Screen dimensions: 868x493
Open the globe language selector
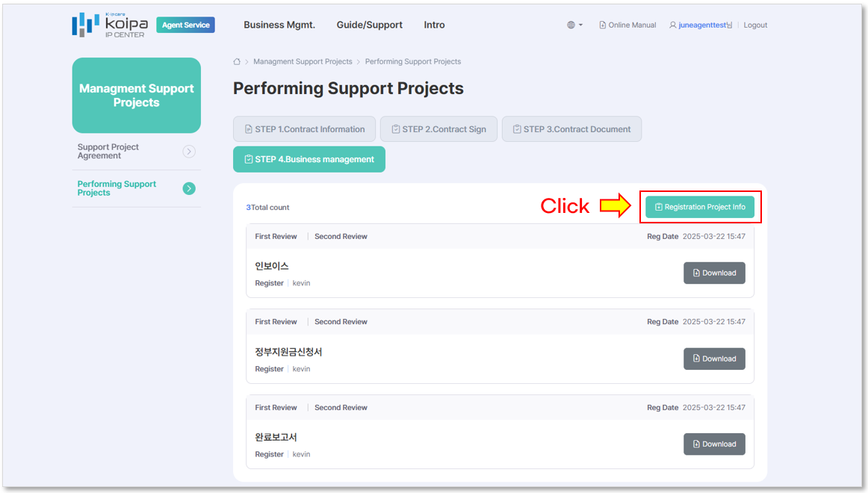point(574,25)
